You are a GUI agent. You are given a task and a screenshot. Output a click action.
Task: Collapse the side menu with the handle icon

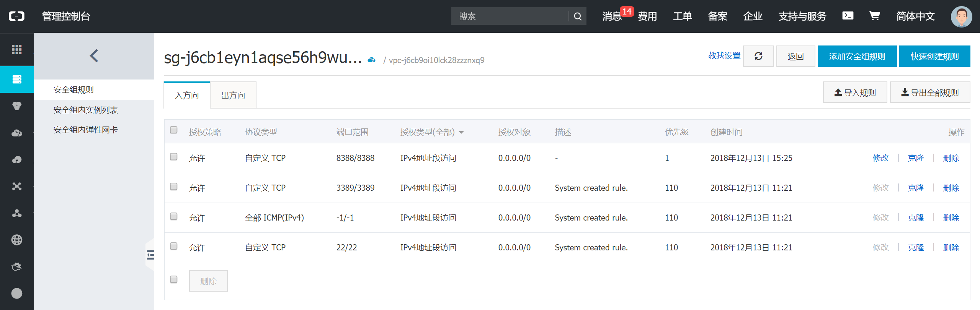coord(150,255)
